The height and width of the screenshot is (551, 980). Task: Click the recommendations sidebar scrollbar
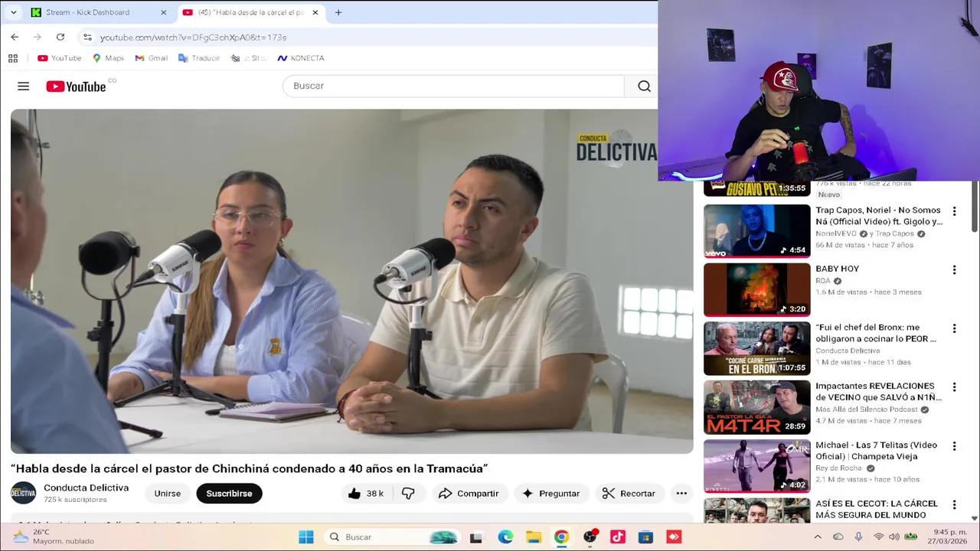pyautogui.click(x=975, y=207)
